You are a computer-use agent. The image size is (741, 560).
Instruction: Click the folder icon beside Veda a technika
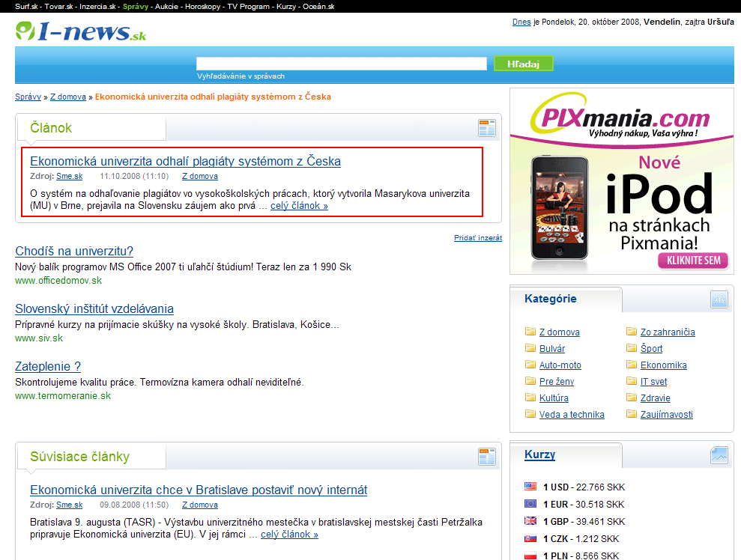[530, 414]
